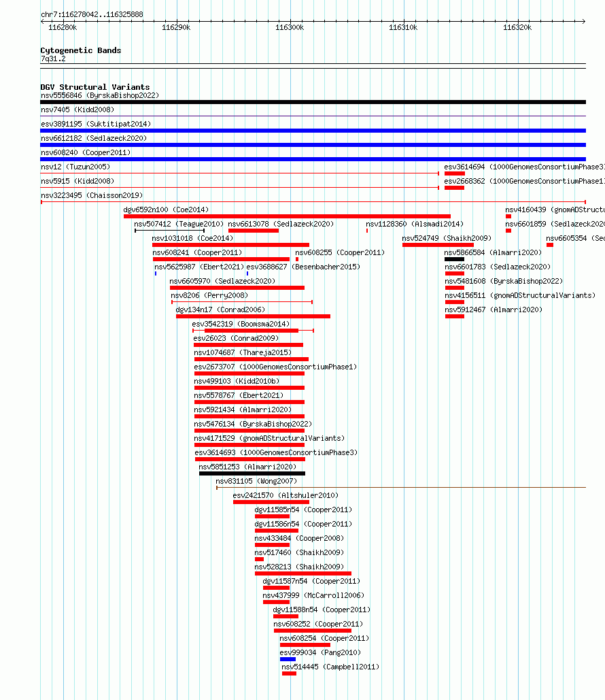
Task: Click dgv11585n54 (Cooper2011) label
Action: (x=303, y=510)
